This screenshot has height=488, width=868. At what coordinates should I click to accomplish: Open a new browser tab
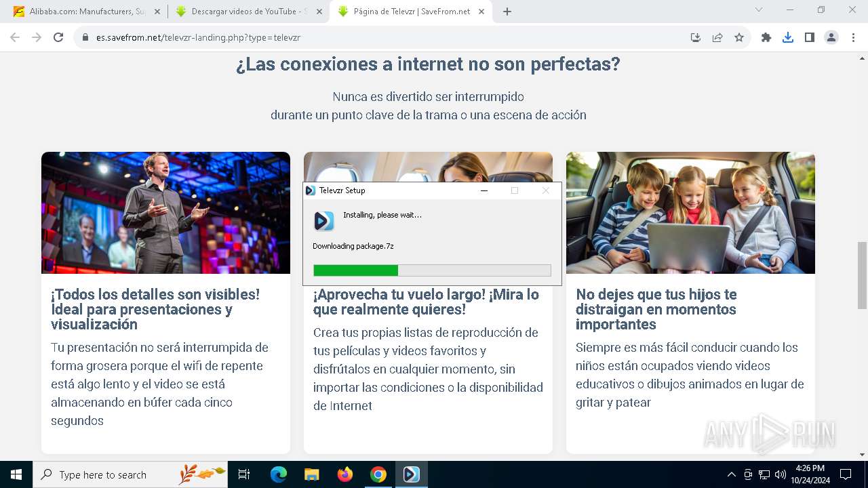point(507,12)
